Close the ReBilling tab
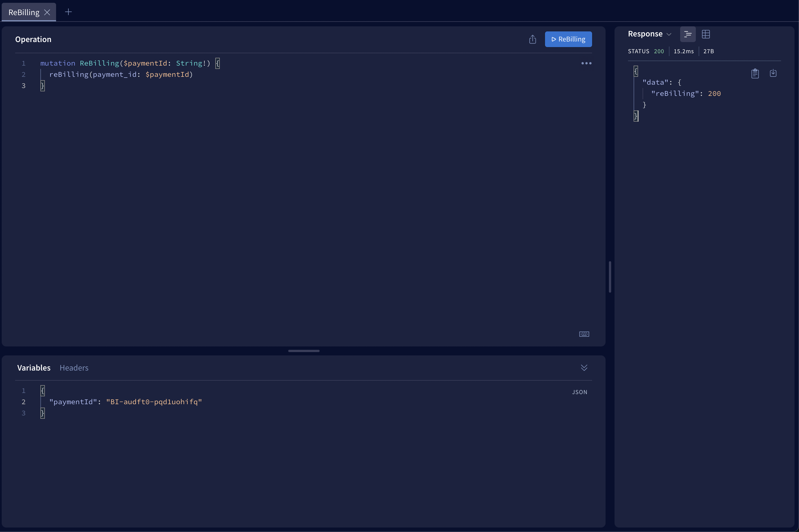Image resolution: width=799 pixels, height=532 pixels. pyautogui.click(x=47, y=13)
